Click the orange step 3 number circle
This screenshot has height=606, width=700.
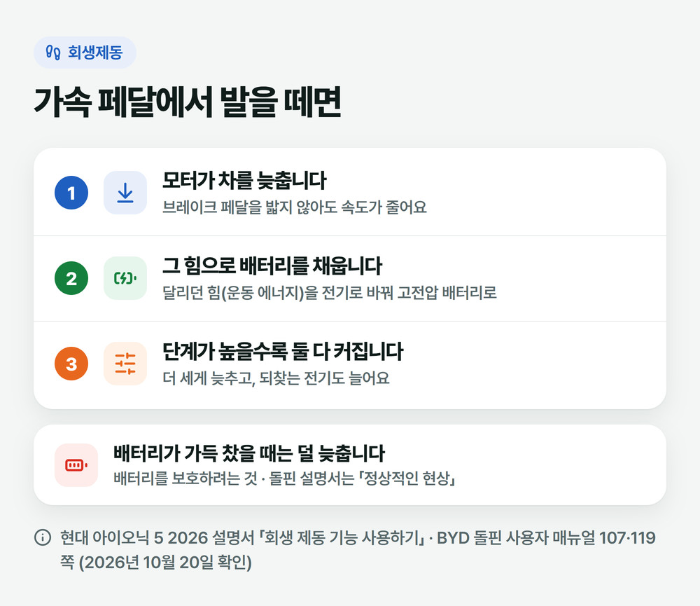71,364
